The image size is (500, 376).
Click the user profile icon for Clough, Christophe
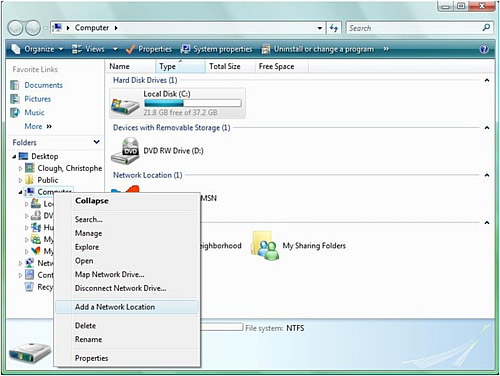point(30,168)
